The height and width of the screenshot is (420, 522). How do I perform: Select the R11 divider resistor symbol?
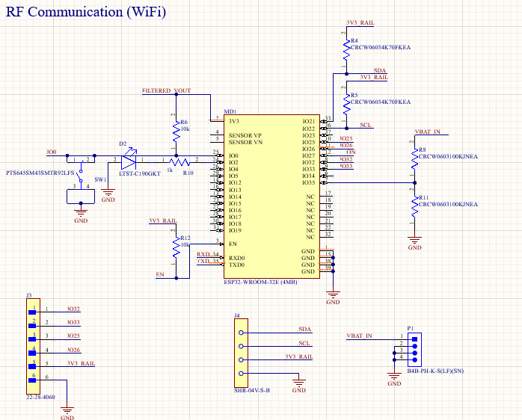414,207
